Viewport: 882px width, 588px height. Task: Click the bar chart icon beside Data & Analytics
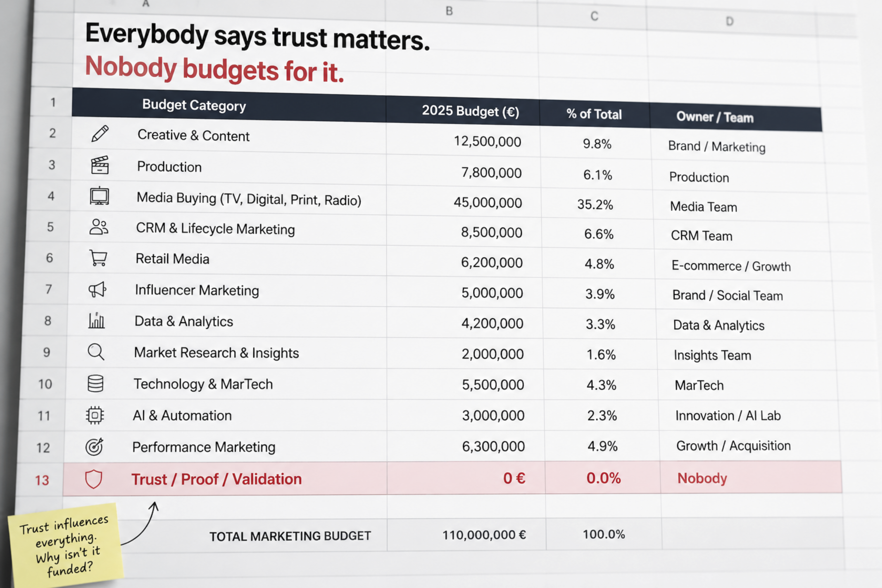(96, 320)
